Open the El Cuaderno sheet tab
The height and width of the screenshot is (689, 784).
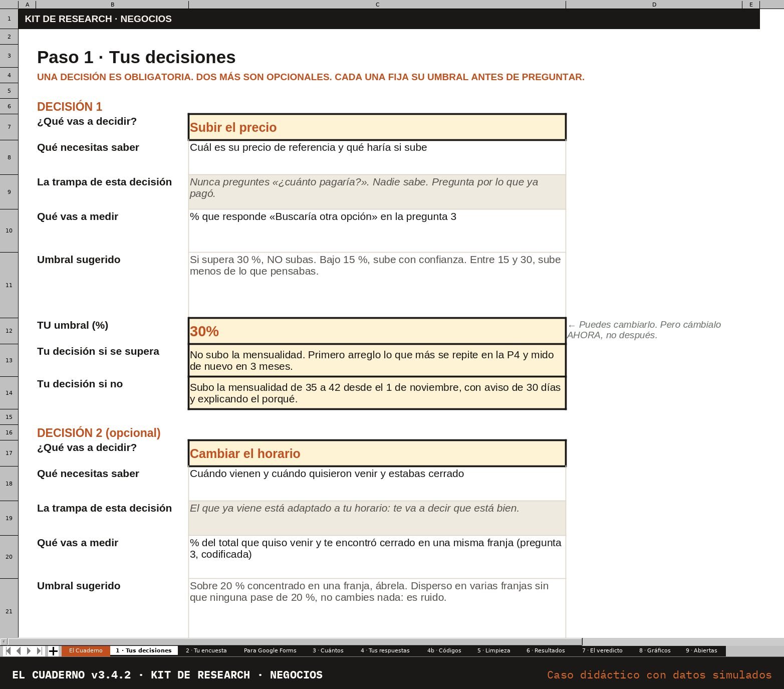pyautogui.click(x=86, y=651)
